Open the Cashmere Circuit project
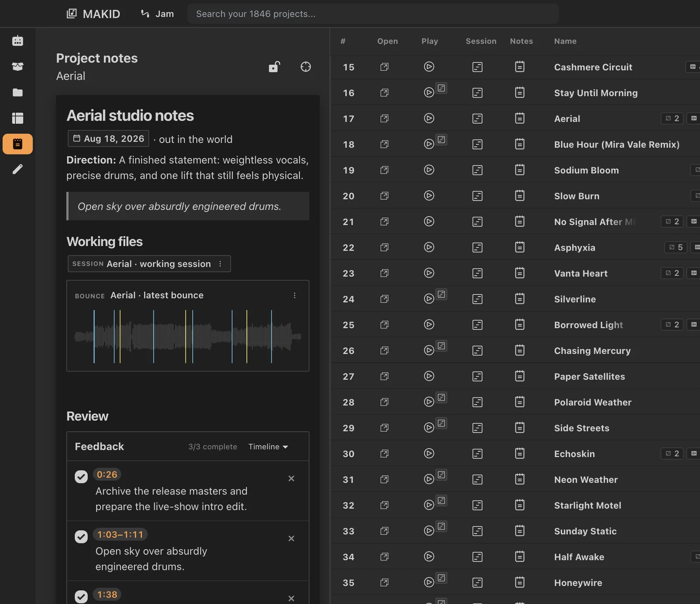 pyautogui.click(x=384, y=67)
